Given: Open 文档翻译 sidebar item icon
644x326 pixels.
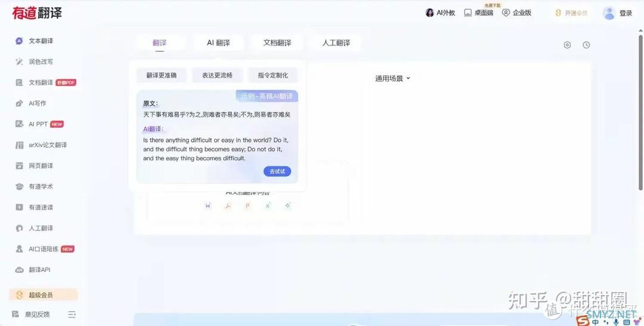Looking at the screenshot, I should (19, 82).
